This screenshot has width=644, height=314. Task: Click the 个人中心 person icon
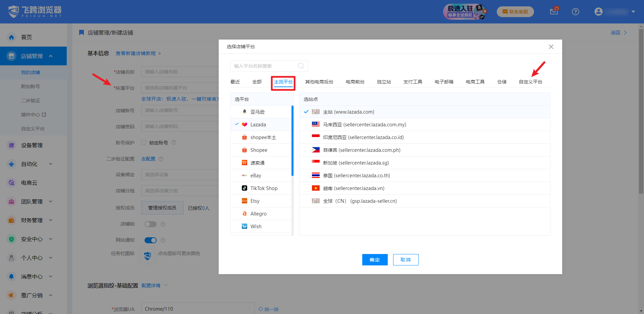(11, 258)
